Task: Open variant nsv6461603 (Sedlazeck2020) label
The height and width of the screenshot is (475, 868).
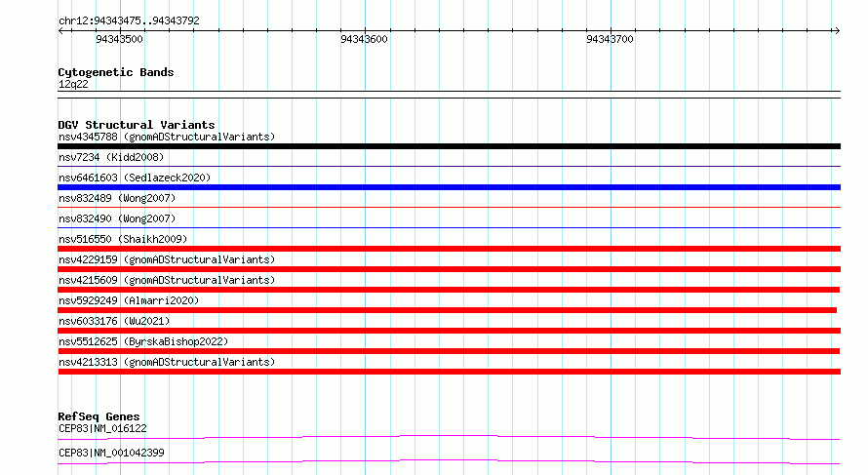Action: click(135, 178)
